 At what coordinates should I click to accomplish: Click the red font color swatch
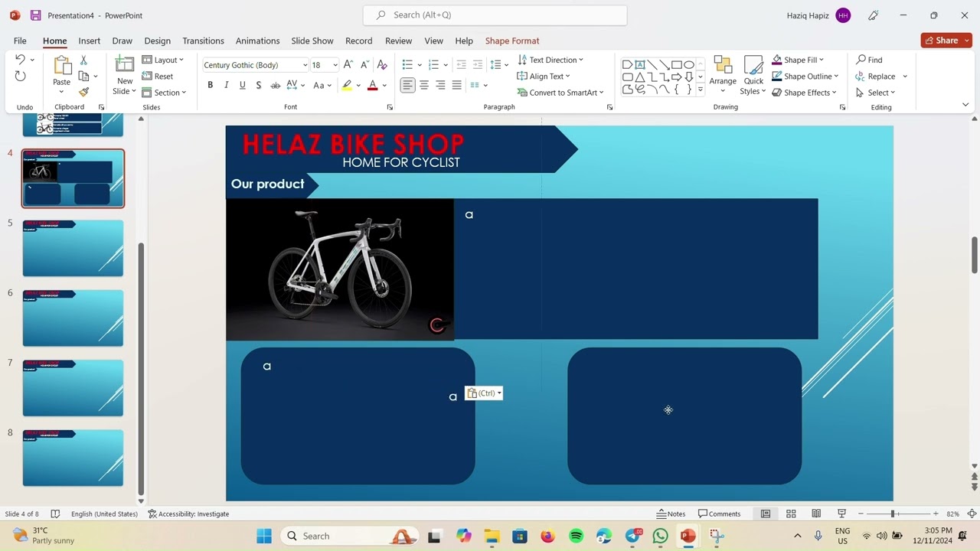pyautogui.click(x=373, y=86)
